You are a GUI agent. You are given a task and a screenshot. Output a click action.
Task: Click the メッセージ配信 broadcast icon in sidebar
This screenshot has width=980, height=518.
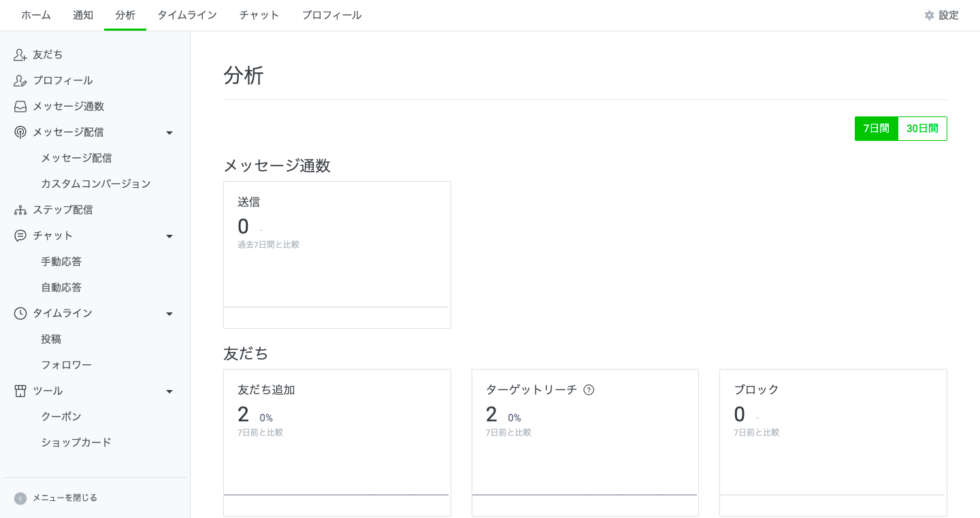20,132
